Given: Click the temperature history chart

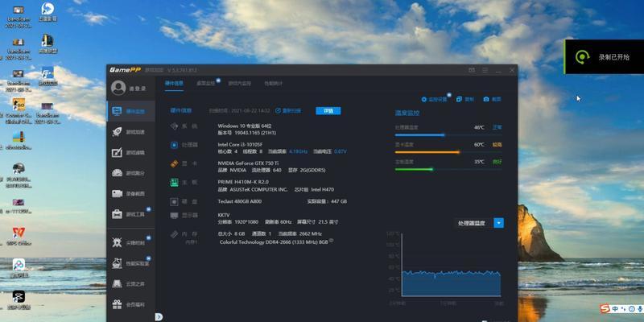Looking at the screenshot, I should [451, 265].
